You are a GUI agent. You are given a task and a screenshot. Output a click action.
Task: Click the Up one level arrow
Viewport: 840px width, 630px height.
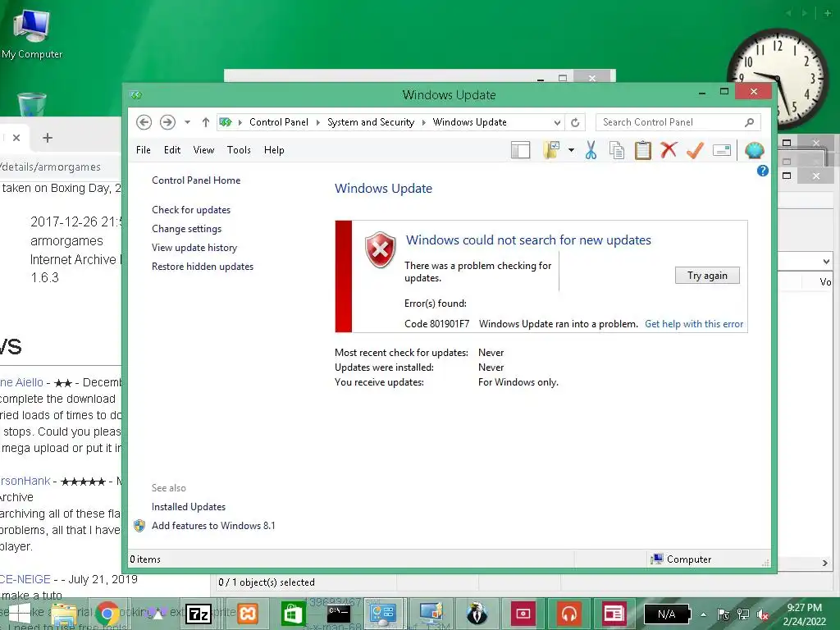tap(205, 122)
